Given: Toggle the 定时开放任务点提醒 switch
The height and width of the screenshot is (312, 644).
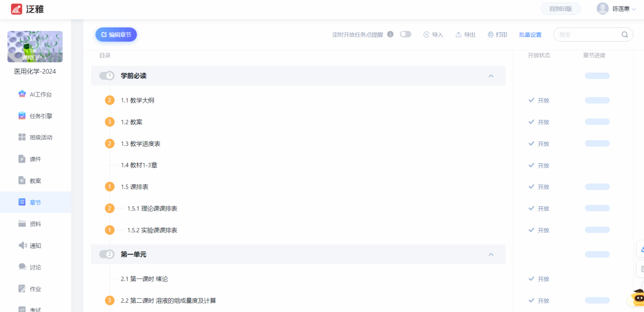Looking at the screenshot, I should point(405,35).
